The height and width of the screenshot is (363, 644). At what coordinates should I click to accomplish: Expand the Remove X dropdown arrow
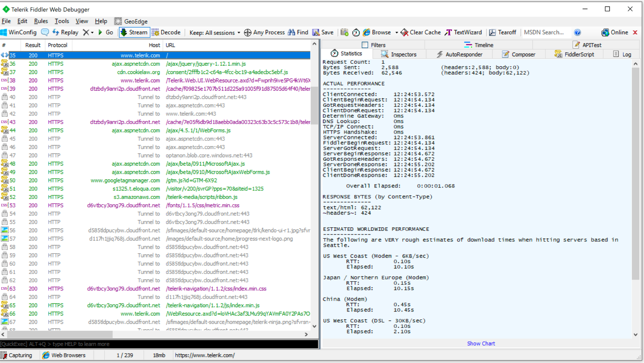click(x=92, y=33)
